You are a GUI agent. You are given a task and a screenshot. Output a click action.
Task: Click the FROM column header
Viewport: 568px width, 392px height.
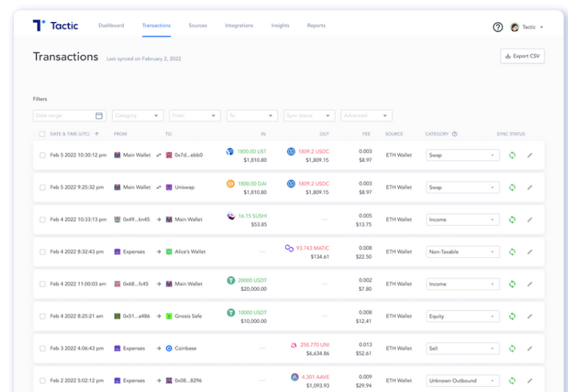coord(120,134)
